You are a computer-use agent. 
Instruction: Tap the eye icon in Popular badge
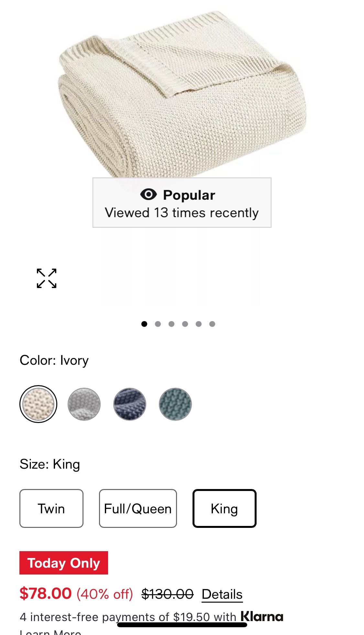149,195
